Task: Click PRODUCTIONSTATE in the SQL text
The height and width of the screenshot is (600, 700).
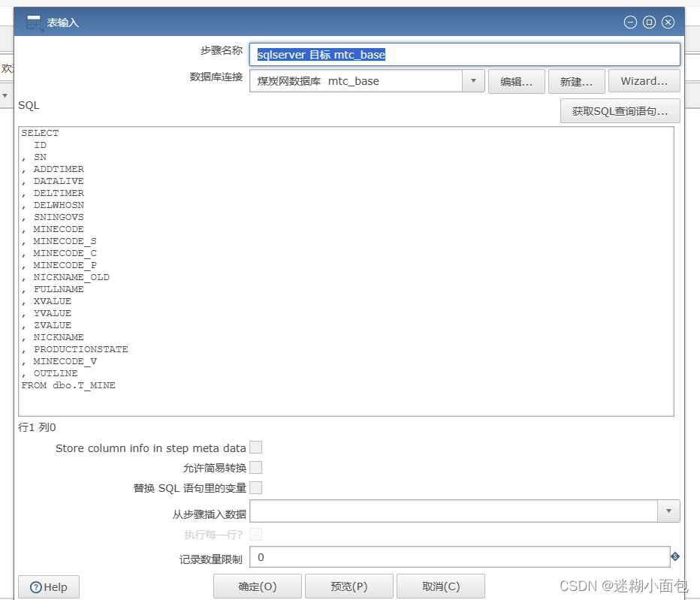Action: [81, 349]
